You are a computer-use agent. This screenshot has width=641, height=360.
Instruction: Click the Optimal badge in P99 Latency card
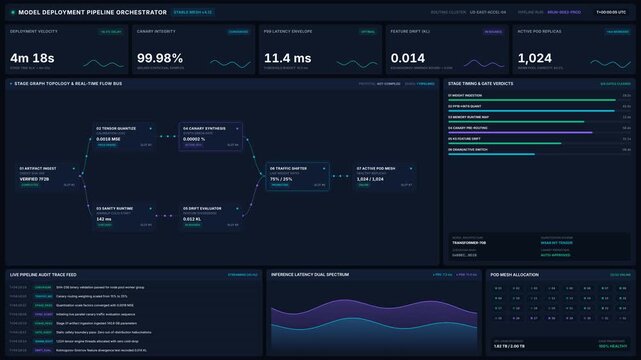368,32
